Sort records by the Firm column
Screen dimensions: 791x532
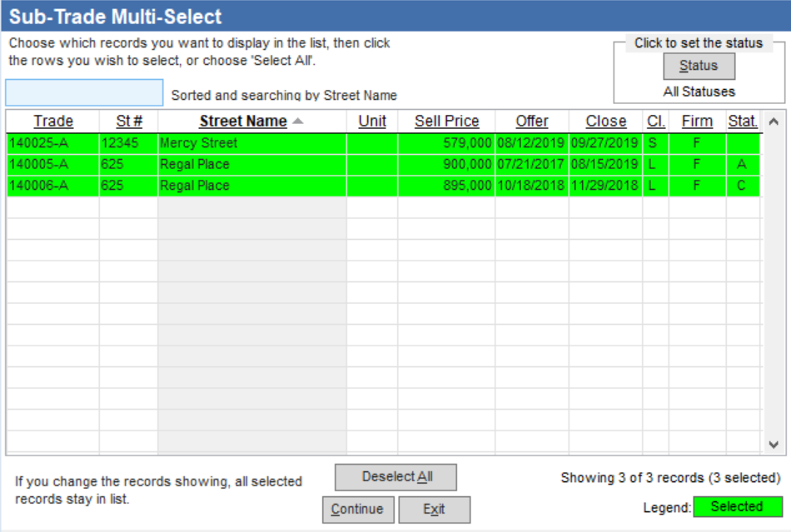click(697, 121)
